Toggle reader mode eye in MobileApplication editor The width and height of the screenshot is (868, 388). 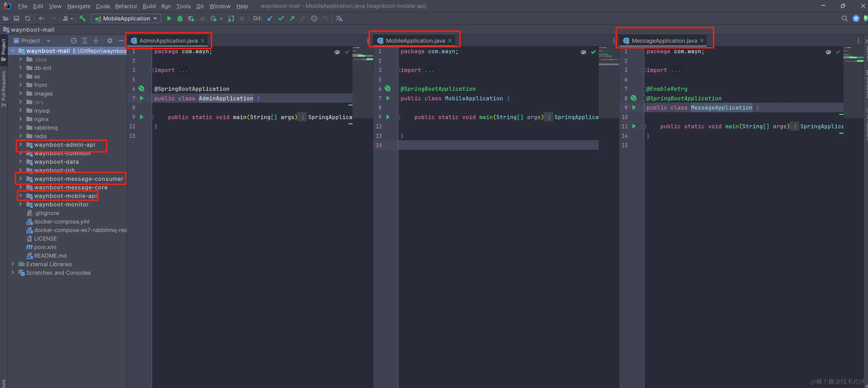pos(583,52)
